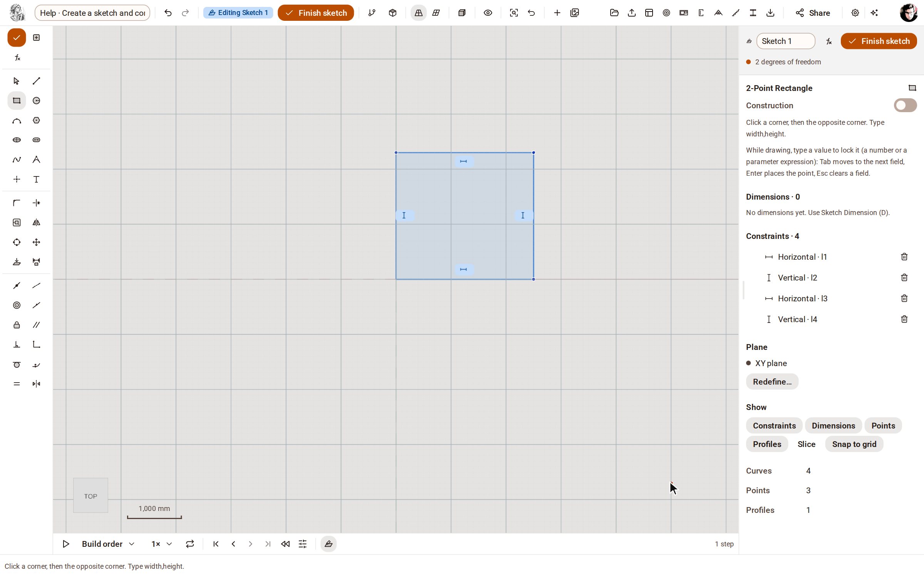Apply the Symmetric constraint
The image size is (924, 578).
(x=36, y=384)
